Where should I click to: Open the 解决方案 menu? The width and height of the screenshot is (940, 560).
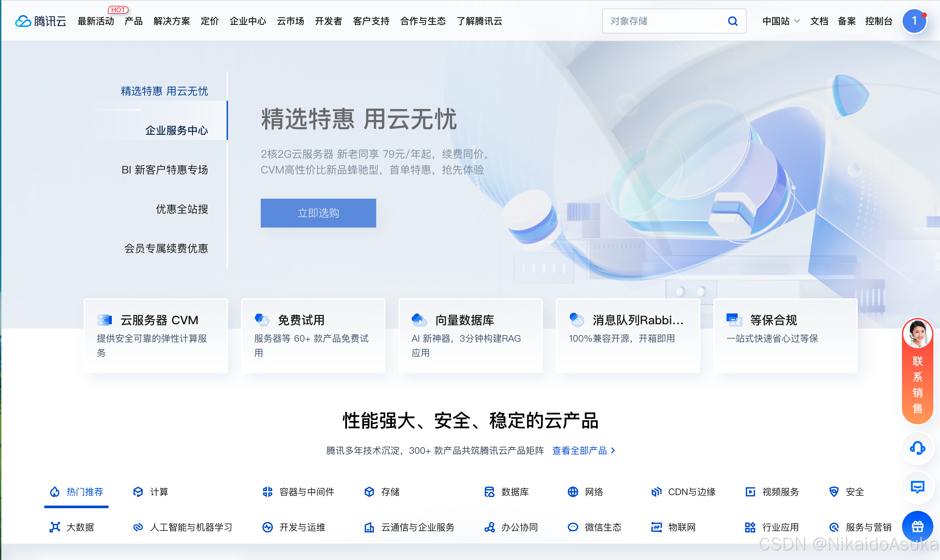pos(172,21)
